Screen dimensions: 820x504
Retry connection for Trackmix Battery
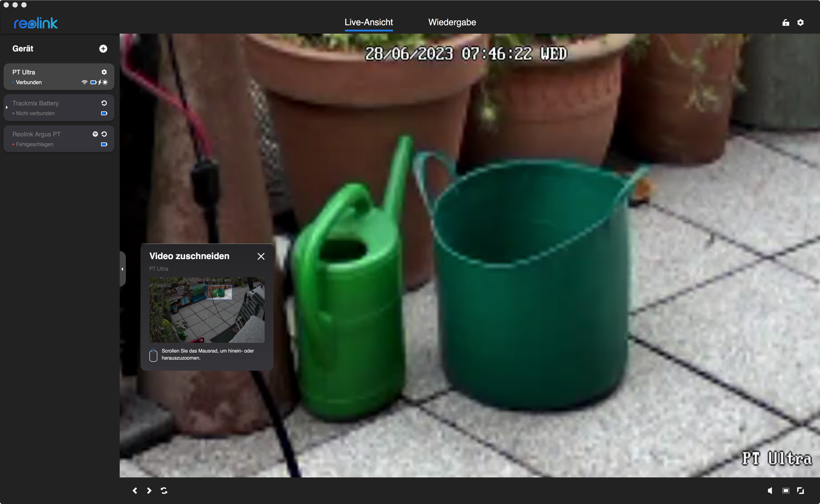click(104, 103)
